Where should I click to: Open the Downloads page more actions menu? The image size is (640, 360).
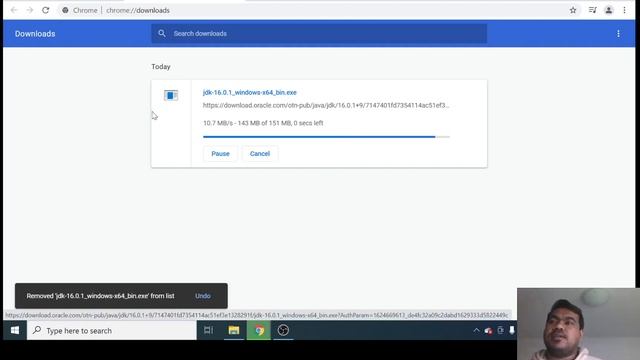click(x=618, y=34)
